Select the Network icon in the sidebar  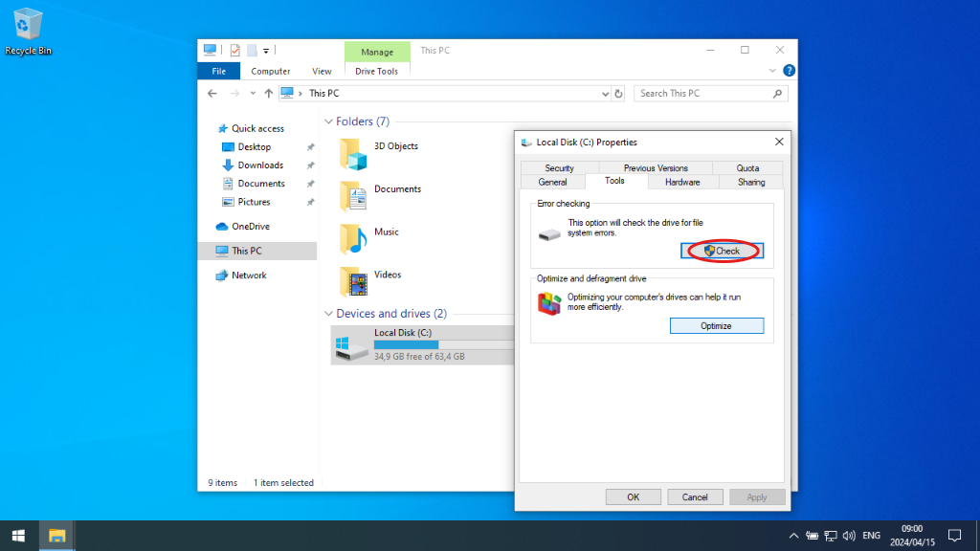point(223,275)
